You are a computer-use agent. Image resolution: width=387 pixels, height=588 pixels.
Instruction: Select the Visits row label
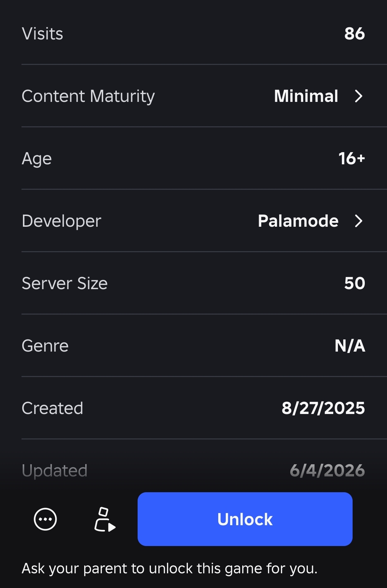coord(42,34)
